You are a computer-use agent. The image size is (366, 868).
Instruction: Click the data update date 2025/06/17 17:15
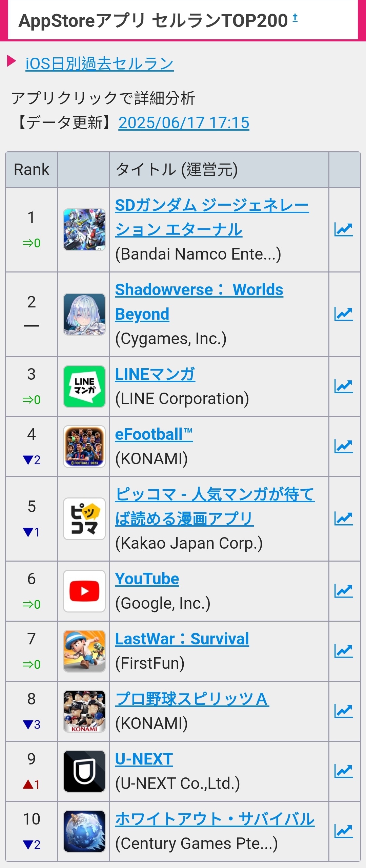(x=184, y=123)
